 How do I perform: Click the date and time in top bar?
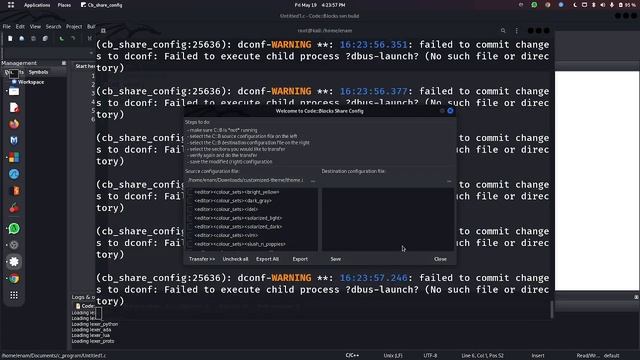(x=320, y=5)
